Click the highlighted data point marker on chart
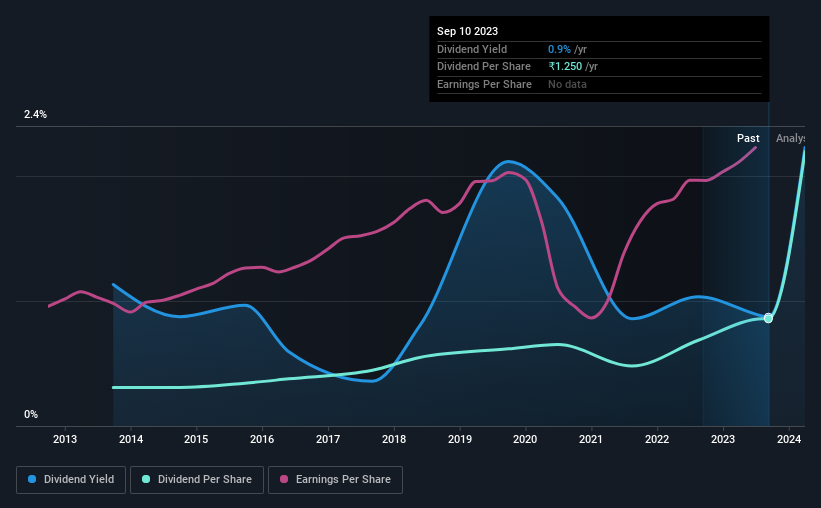Image resolution: width=821 pixels, height=508 pixels. (x=768, y=318)
